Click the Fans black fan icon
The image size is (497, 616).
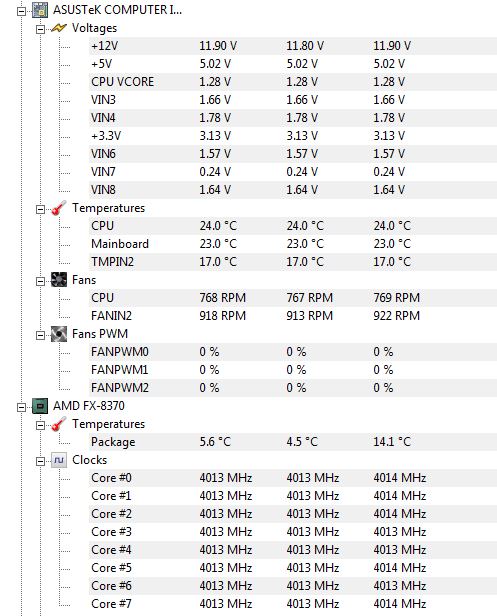[x=59, y=280]
